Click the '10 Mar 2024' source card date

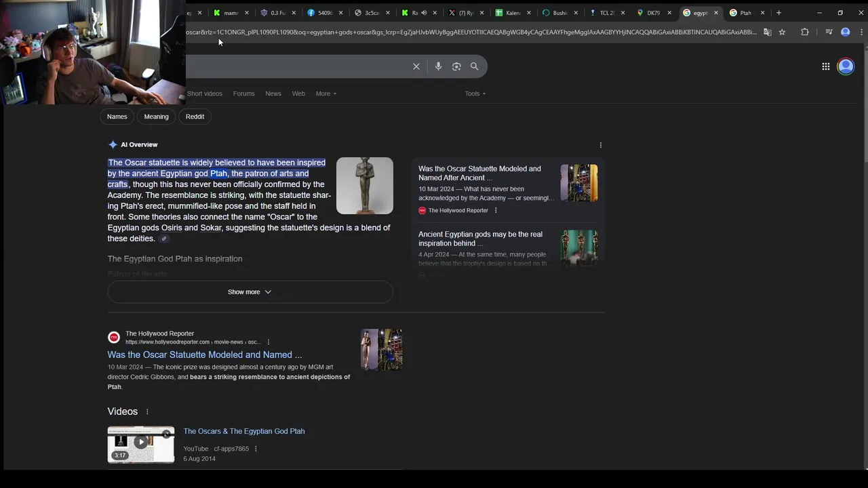coord(437,189)
